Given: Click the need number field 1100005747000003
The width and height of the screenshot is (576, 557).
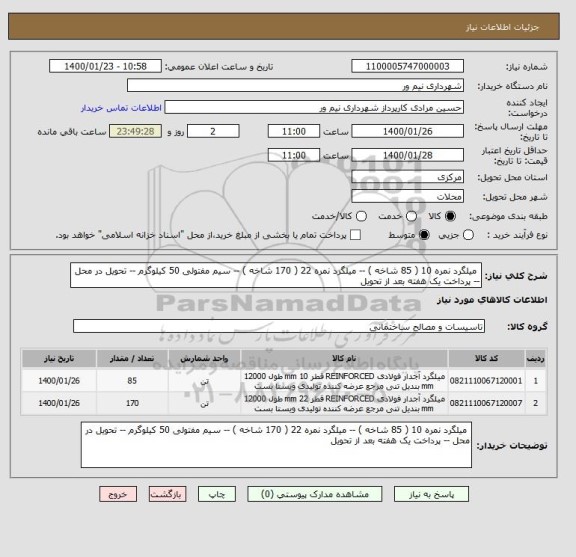Looking at the screenshot, I should click(407, 67).
